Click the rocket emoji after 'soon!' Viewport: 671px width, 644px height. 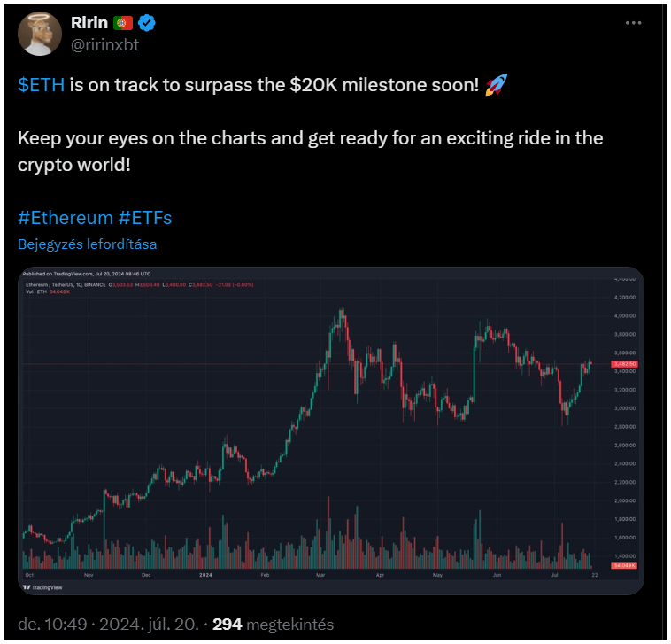496,84
